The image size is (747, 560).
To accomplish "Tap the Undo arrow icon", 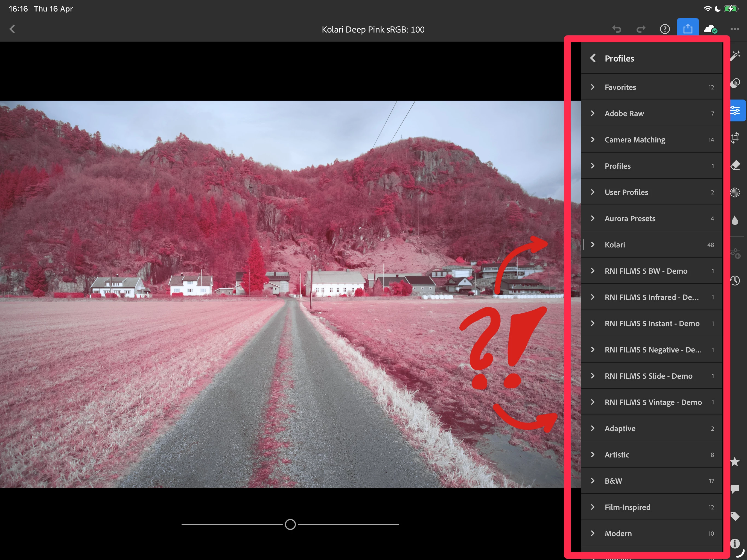I will coord(617,29).
